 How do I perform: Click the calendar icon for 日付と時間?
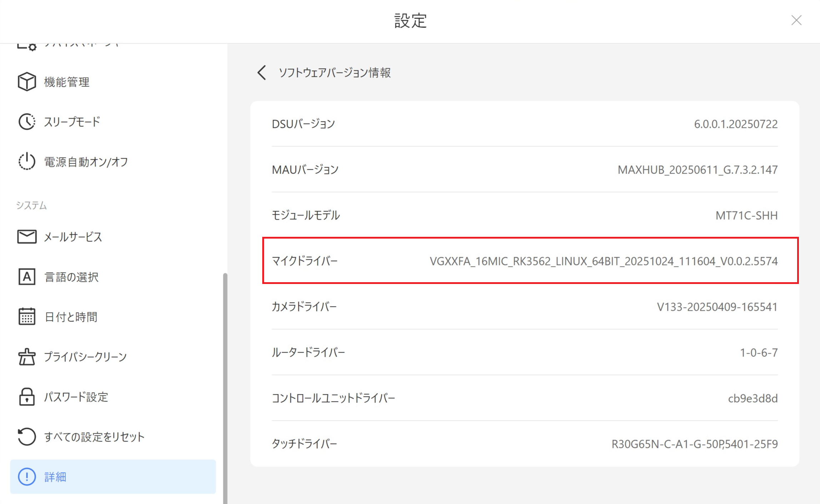coord(27,316)
